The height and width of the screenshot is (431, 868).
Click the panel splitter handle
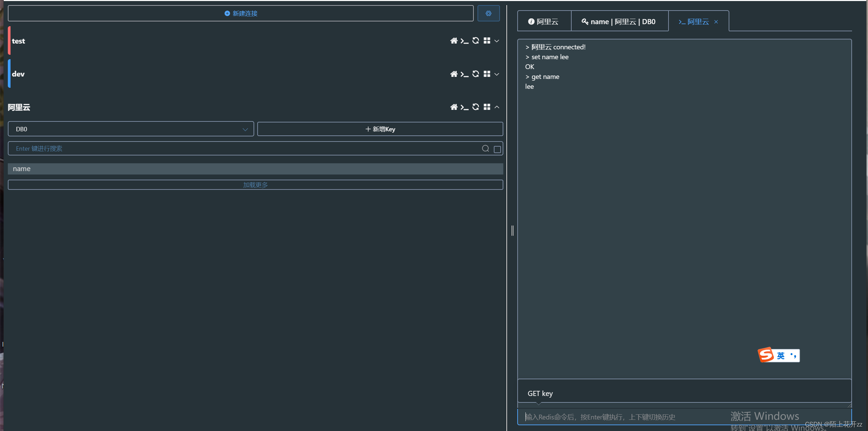pos(513,230)
